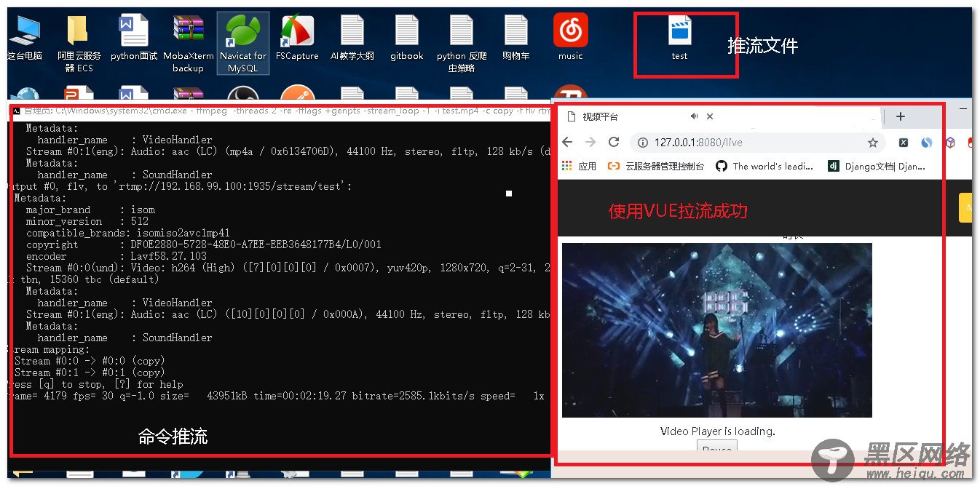
Task: Open the 购物车 file icon
Action: 515,38
